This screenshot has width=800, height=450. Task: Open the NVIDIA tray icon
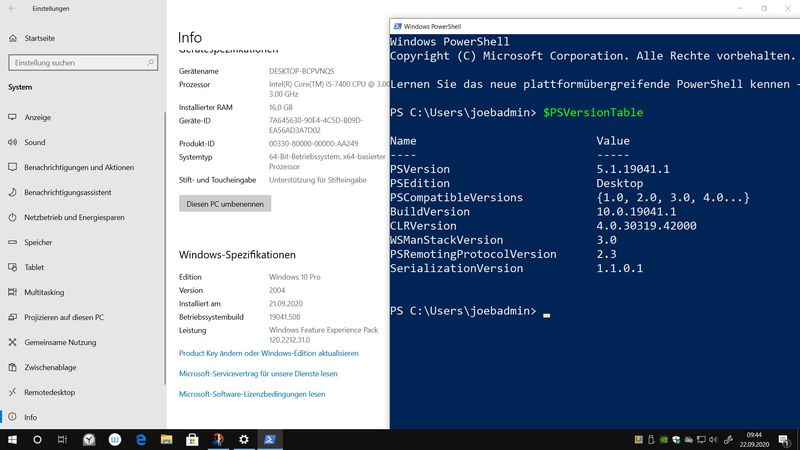tap(664, 439)
